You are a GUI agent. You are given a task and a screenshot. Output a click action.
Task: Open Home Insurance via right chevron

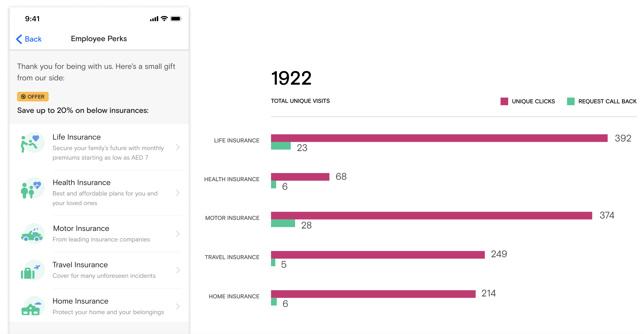pos(178,306)
